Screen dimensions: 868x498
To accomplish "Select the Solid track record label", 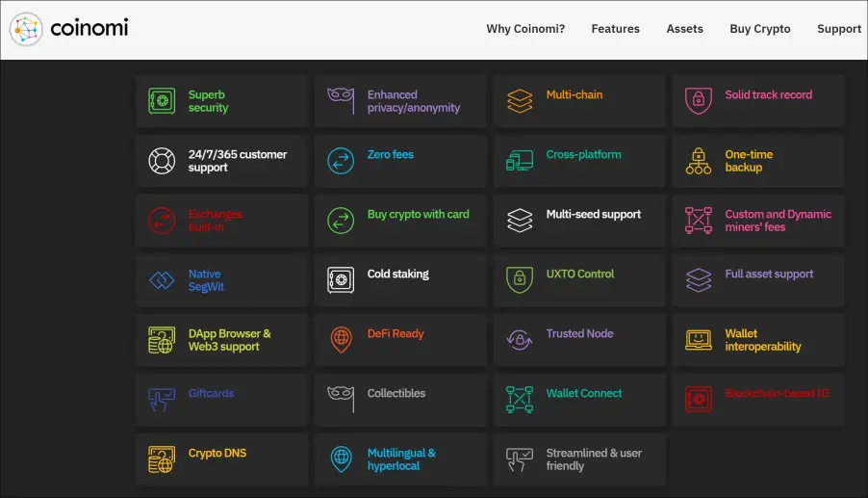I will click(768, 94).
